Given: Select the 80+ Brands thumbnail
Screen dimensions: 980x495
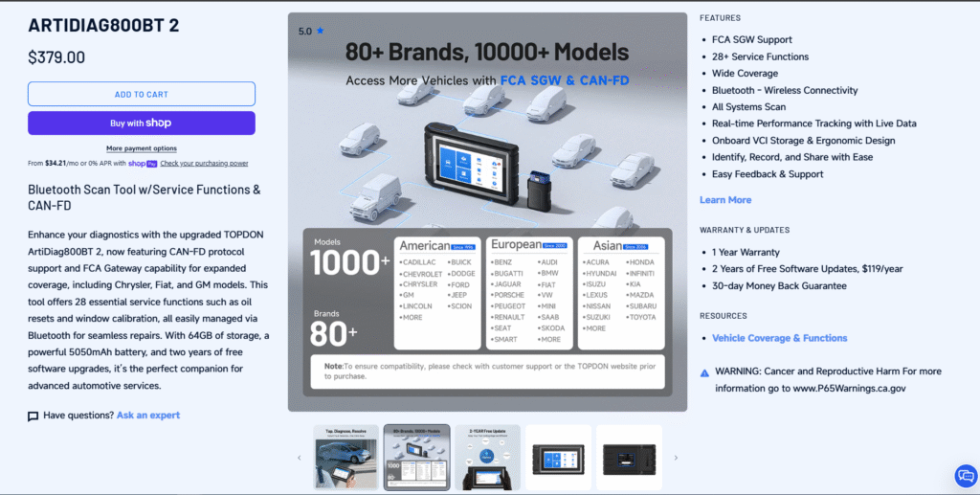Looking at the screenshot, I should [x=416, y=458].
